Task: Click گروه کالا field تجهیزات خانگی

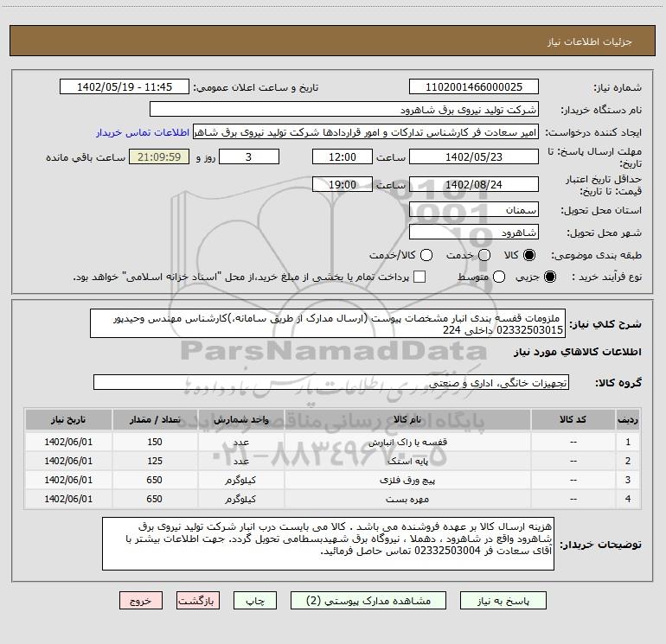Action: [x=331, y=382]
